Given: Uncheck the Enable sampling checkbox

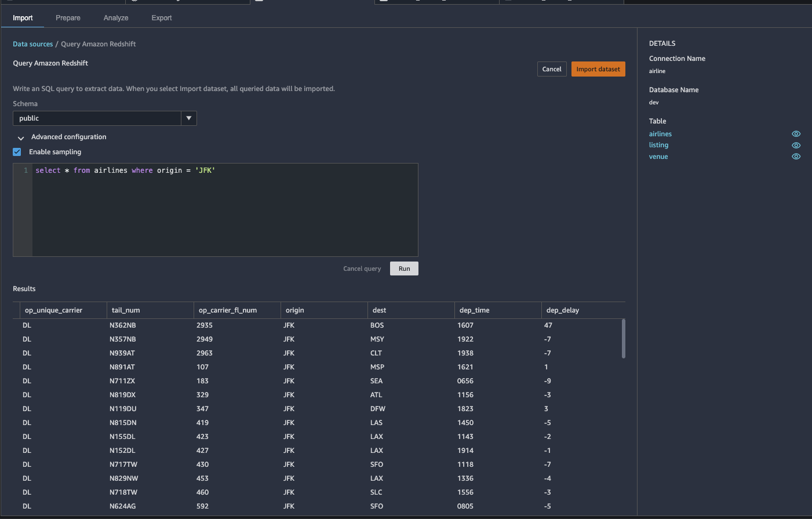Looking at the screenshot, I should [x=17, y=152].
